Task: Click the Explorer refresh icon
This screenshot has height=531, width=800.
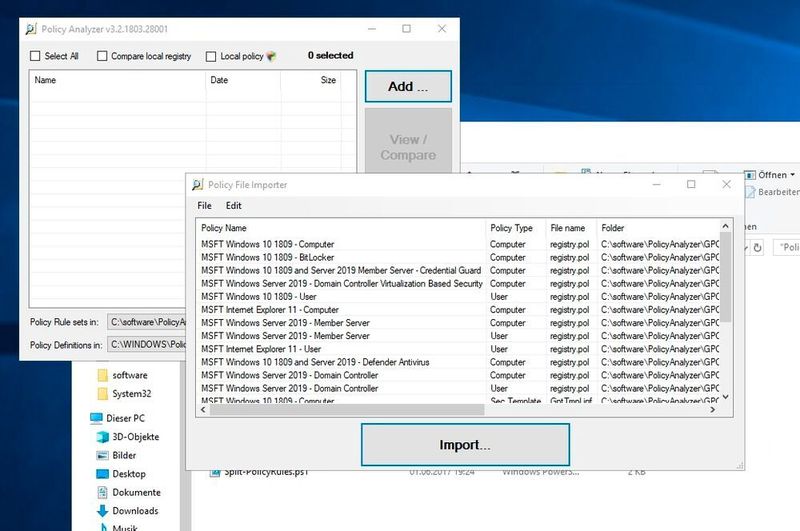Action: coord(758,248)
